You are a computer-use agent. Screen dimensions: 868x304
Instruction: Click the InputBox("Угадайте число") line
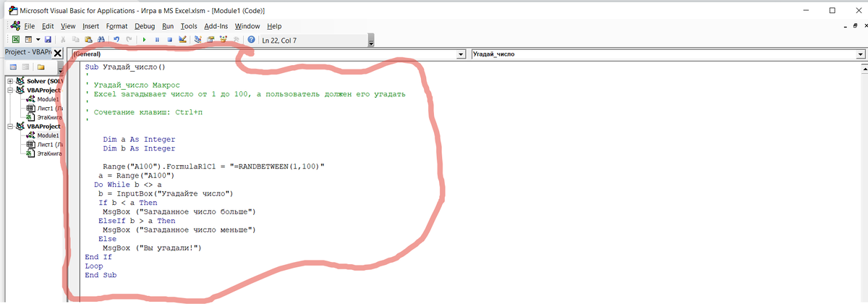166,194
